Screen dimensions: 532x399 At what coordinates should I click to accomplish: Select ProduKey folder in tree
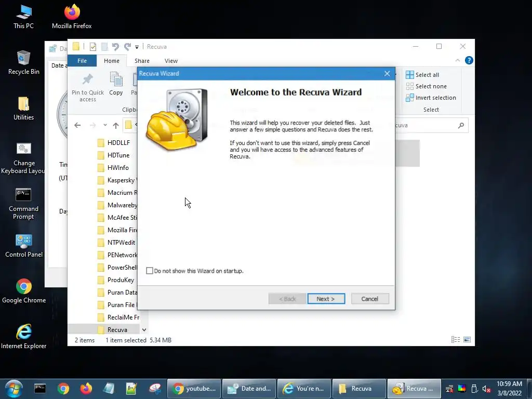click(x=116, y=280)
